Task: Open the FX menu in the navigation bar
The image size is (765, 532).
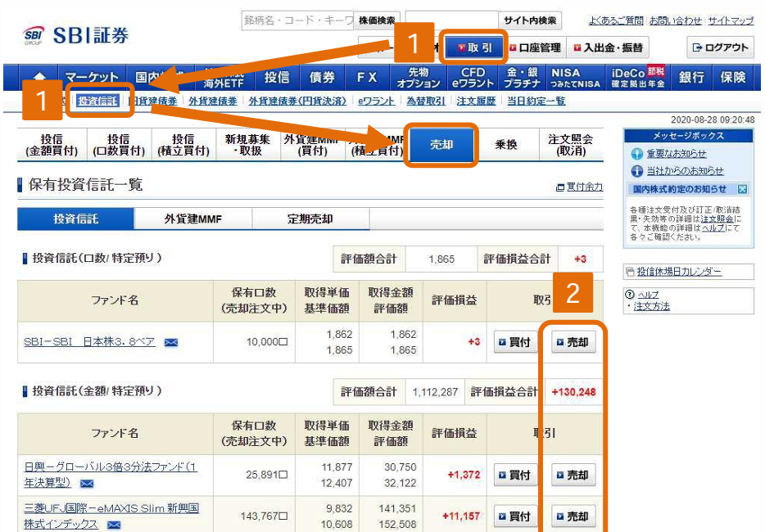Action: pos(367,77)
